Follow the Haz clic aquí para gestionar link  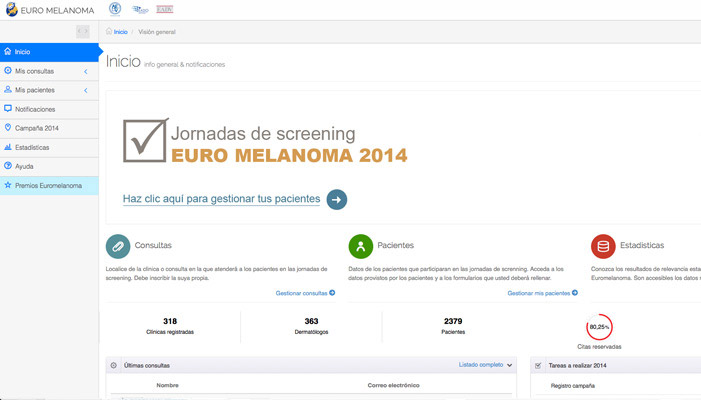(x=221, y=199)
